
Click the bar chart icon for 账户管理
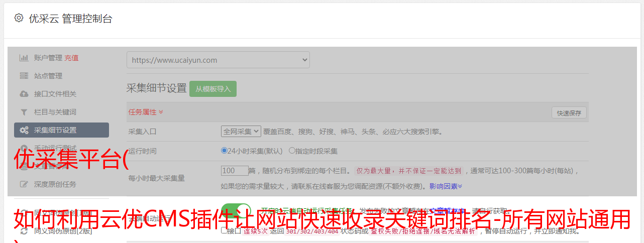click(x=24, y=58)
